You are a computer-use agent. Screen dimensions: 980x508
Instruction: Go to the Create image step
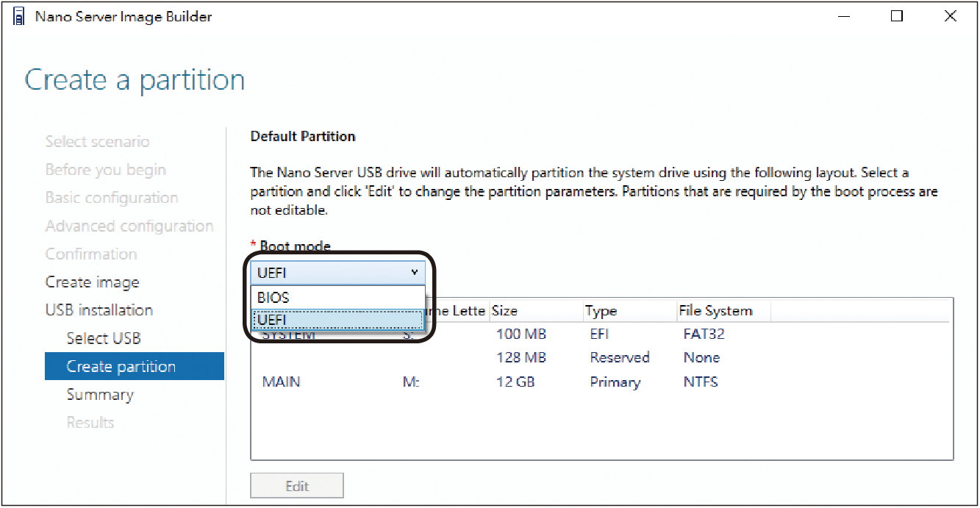tap(92, 282)
